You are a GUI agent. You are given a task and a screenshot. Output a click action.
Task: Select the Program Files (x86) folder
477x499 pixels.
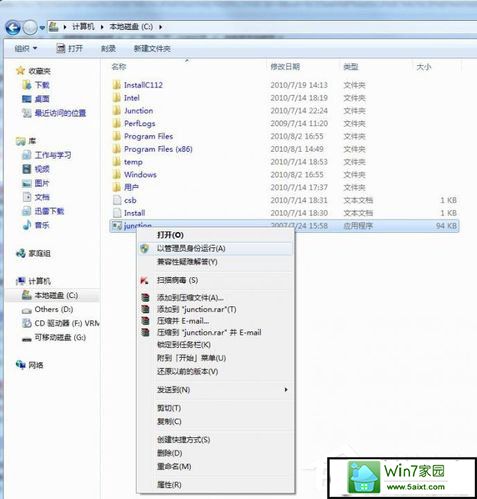(152, 149)
